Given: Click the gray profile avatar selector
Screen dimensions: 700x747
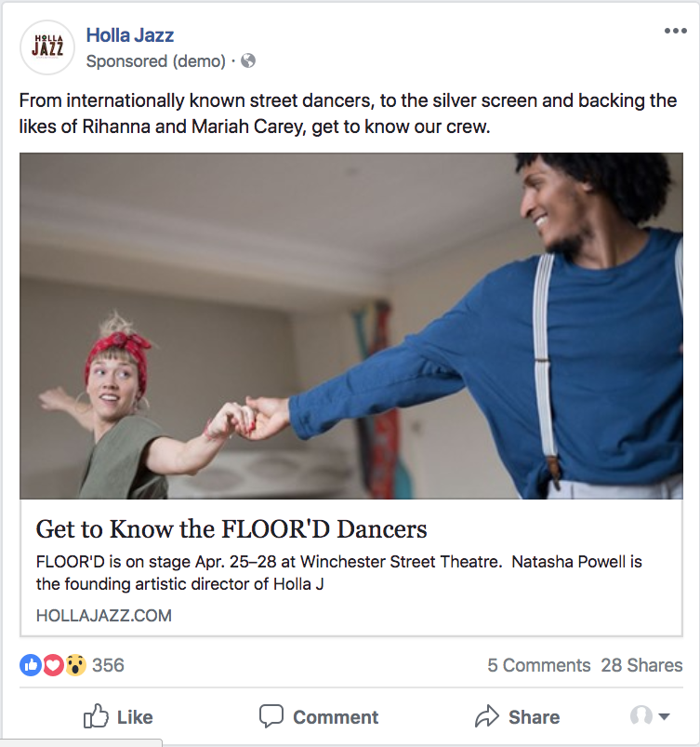Looking at the screenshot, I should point(641,715).
